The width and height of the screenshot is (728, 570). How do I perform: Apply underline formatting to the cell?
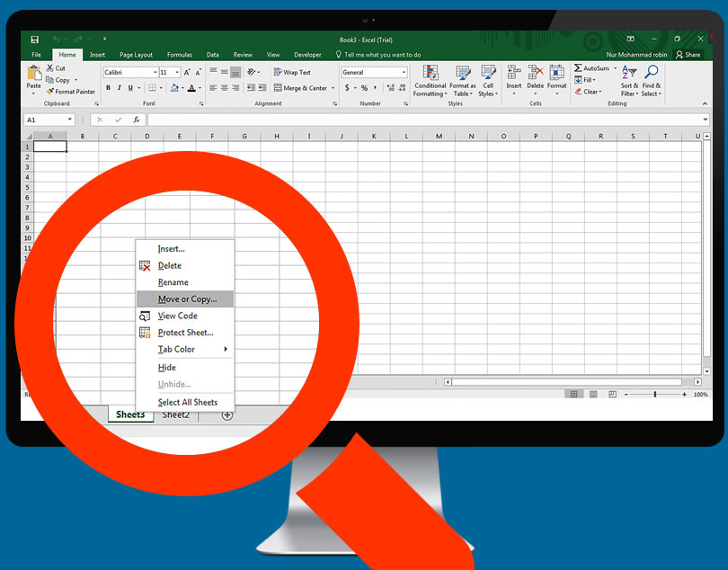tap(129, 88)
